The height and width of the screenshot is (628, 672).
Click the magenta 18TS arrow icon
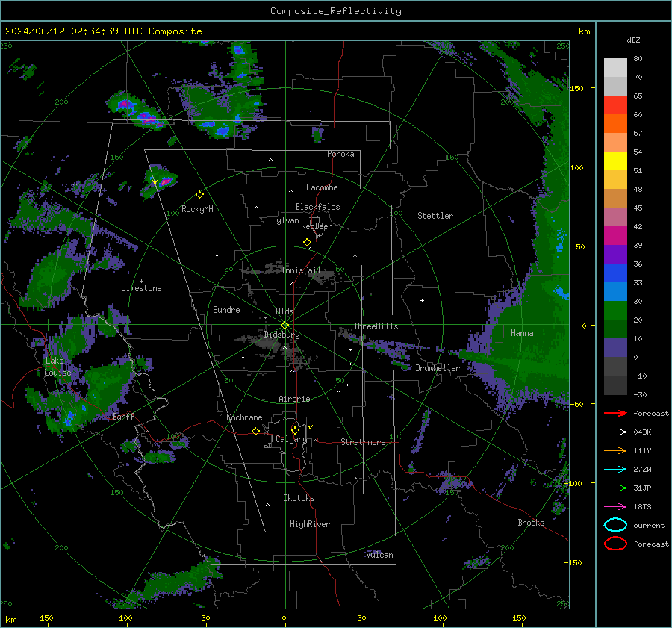615,507
